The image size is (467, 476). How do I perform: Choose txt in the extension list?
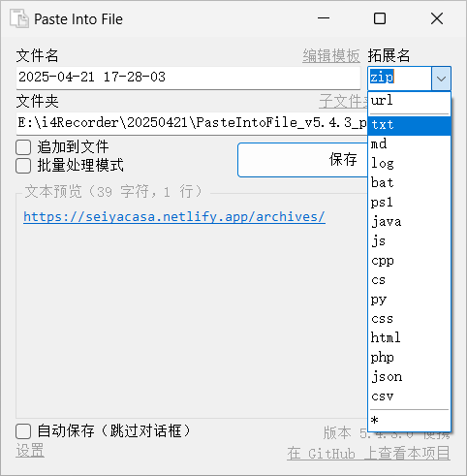click(409, 125)
